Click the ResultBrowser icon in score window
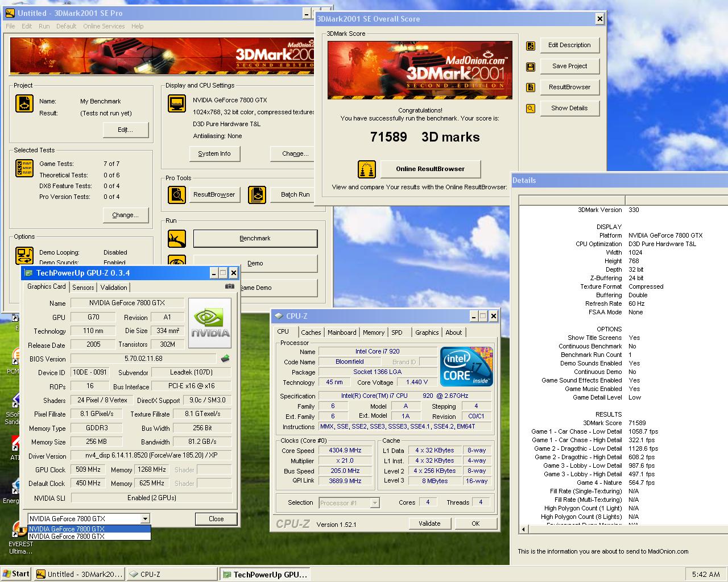728x582 pixels. [531, 88]
